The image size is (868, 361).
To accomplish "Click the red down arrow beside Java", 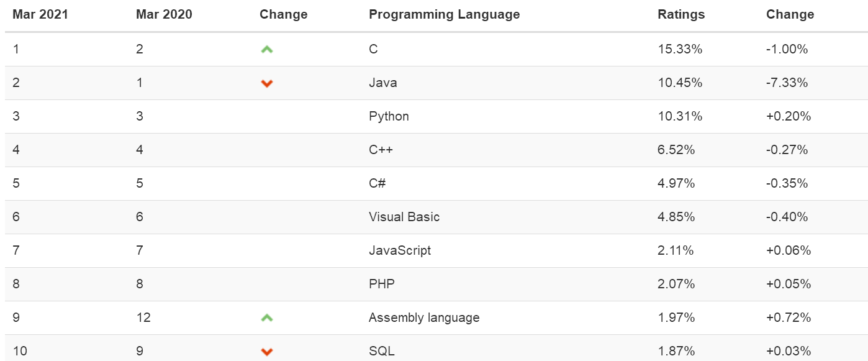I will point(267,83).
